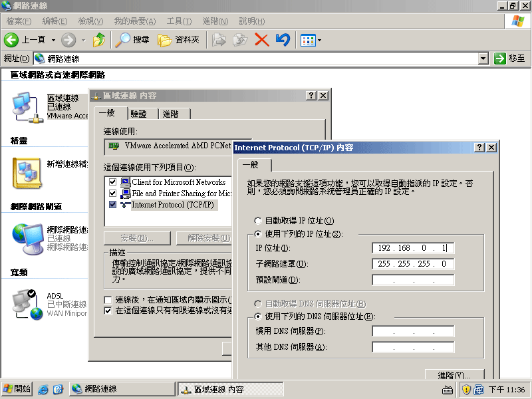Toggle Client for Microsoft Networks checkbox
Viewport: 532px width, 399px height.
112,182
